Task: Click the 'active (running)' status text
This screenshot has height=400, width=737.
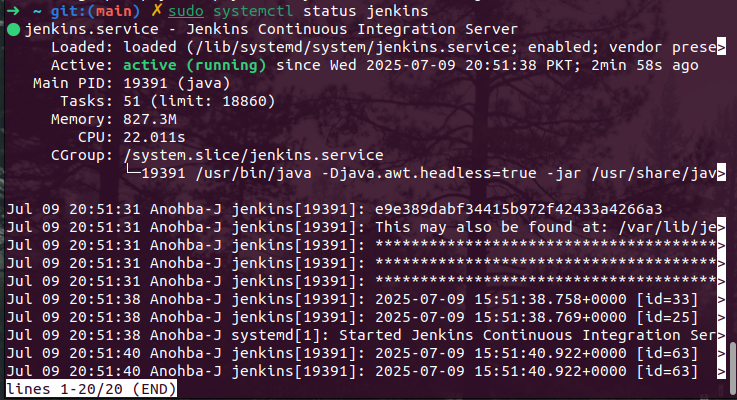Action: [195, 65]
